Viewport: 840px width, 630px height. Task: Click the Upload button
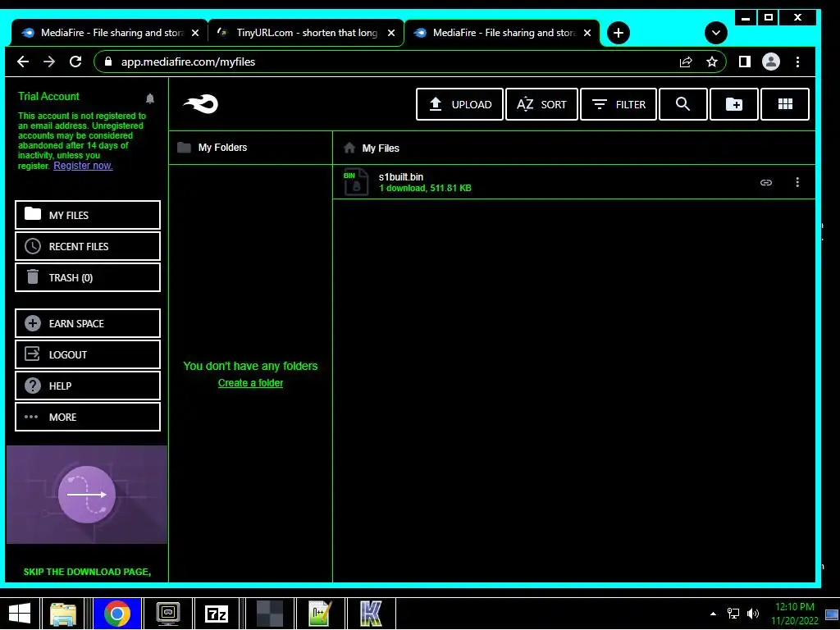(x=459, y=104)
